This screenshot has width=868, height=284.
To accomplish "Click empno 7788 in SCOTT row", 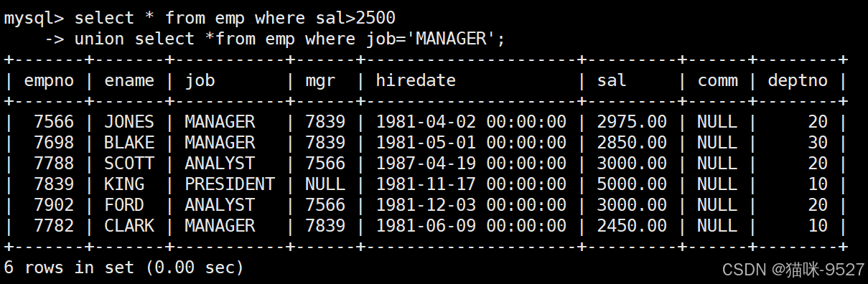I will click(x=54, y=164).
